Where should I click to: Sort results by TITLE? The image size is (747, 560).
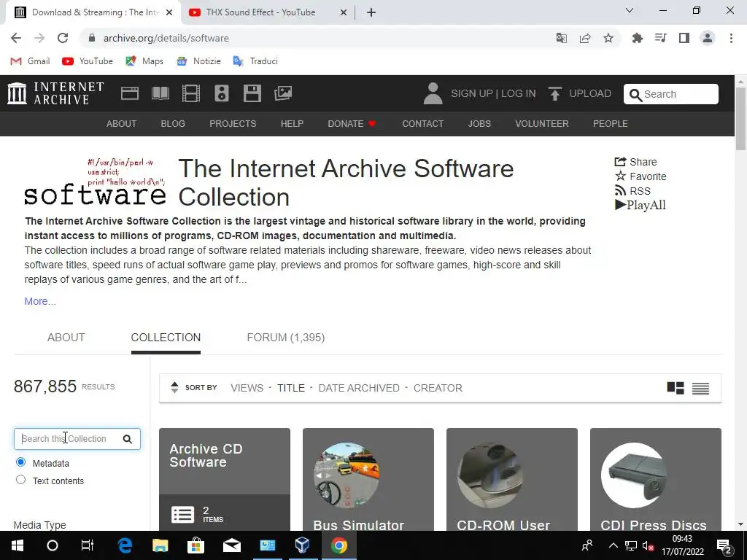[x=290, y=388]
